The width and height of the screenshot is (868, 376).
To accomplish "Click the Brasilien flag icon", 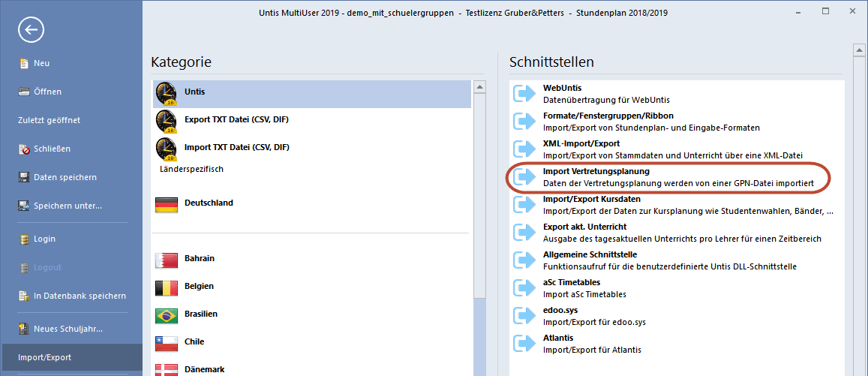I will [167, 316].
